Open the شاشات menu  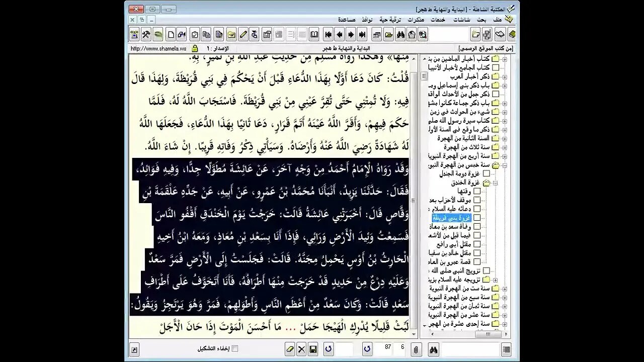pyautogui.click(x=462, y=20)
